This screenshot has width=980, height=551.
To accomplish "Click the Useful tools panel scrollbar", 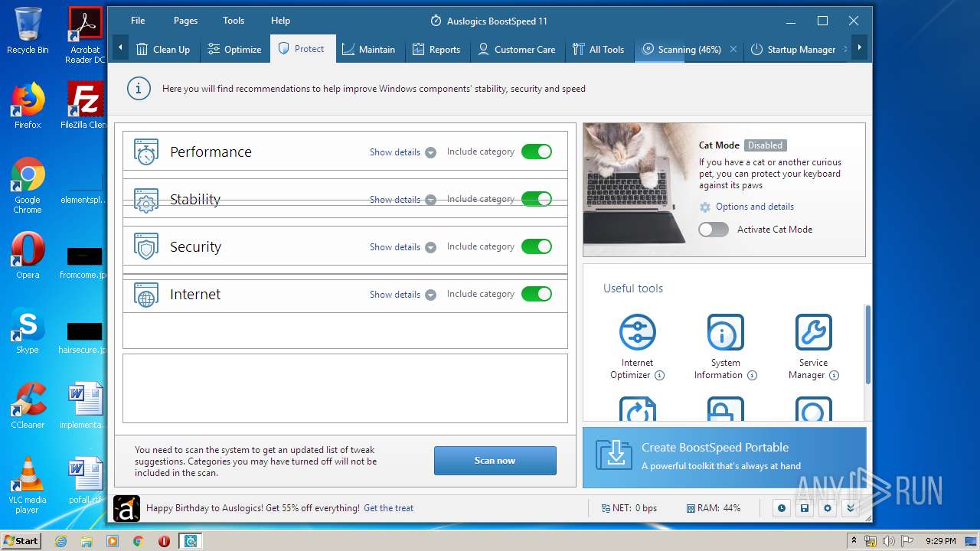I will click(867, 344).
